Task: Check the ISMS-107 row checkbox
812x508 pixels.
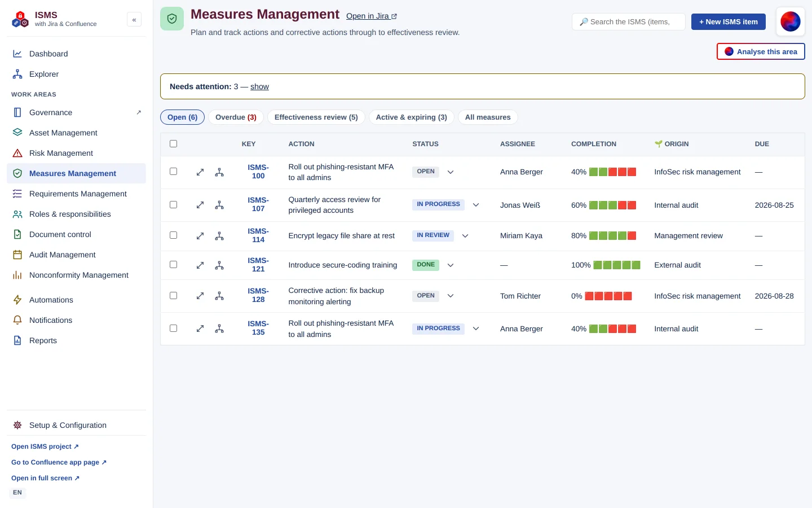Action: (x=174, y=204)
